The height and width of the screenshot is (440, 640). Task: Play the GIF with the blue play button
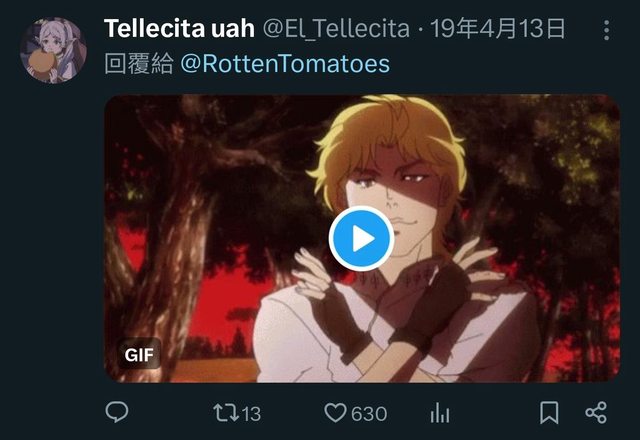[361, 239]
